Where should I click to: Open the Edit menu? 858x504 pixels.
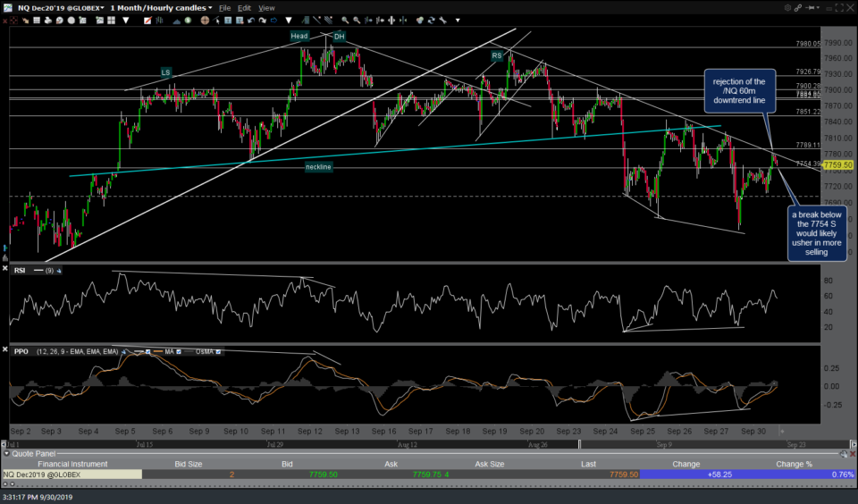pyautogui.click(x=244, y=8)
